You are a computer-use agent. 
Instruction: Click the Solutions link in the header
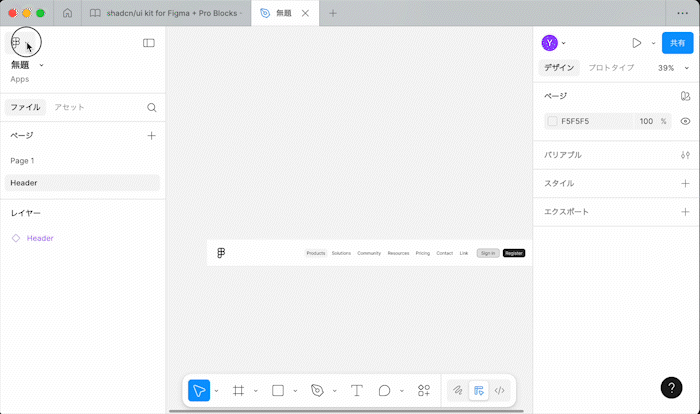tap(341, 253)
